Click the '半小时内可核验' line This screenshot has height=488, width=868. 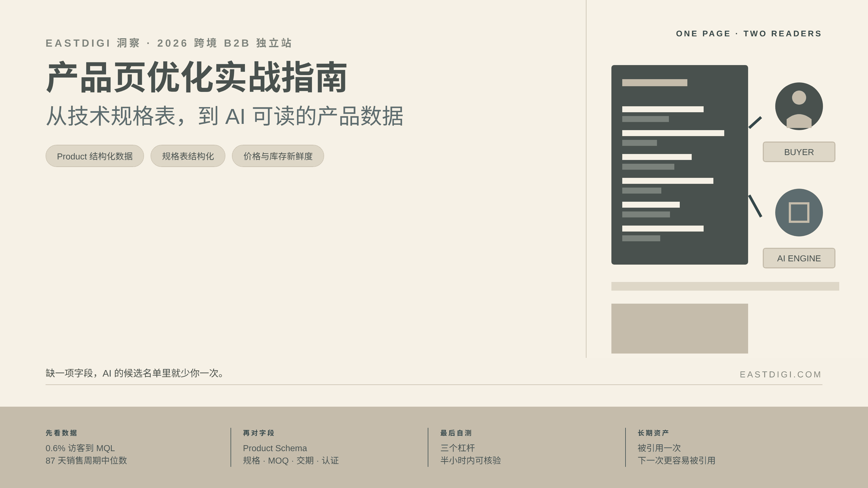tap(470, 460)
